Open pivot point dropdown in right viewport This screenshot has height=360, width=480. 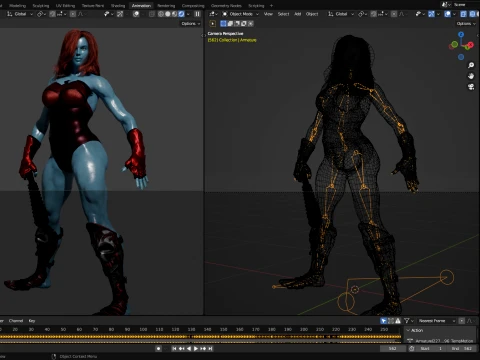pos(362,14)
